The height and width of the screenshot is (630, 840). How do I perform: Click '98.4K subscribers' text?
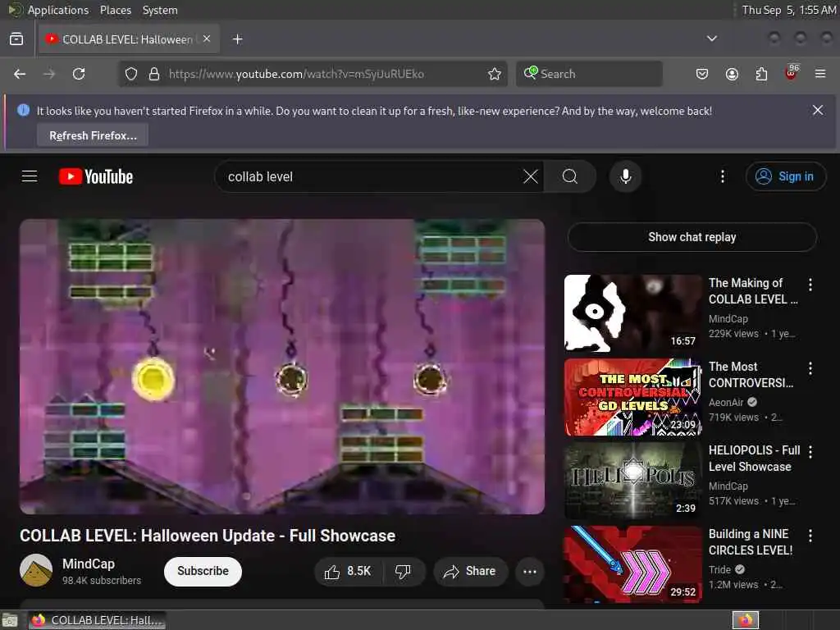[102, 581]
